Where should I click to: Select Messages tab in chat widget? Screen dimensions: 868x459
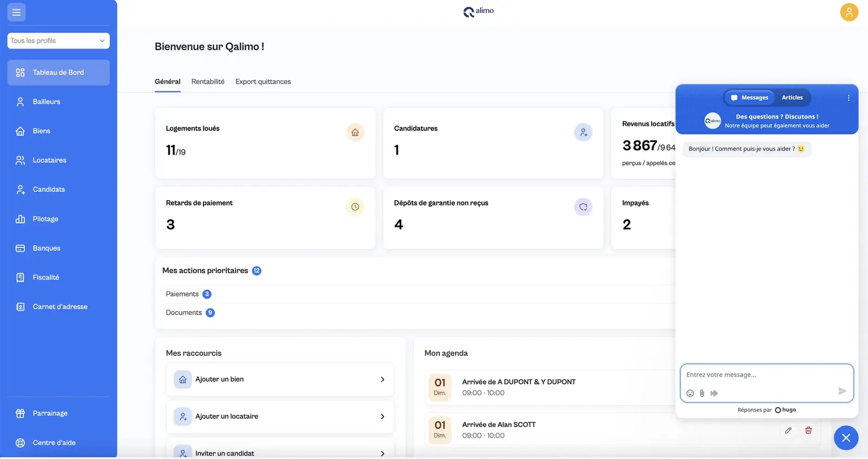[x=750, y=98]
